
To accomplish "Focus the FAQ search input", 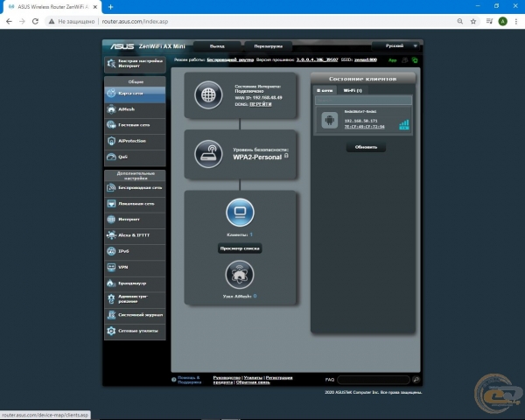I will tap(374, 380).
